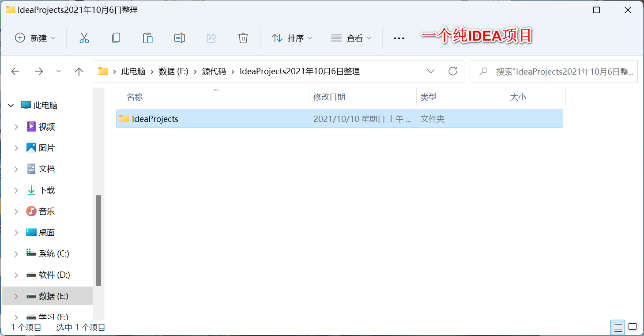
Task: Cut the selected item using scissors icon
Action: click(x=84, y=38)
